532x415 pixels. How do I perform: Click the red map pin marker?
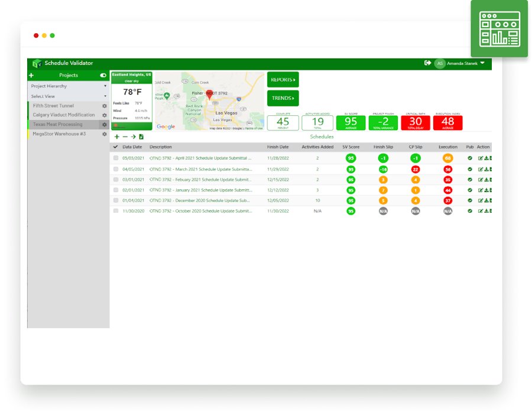pos(209,95)
